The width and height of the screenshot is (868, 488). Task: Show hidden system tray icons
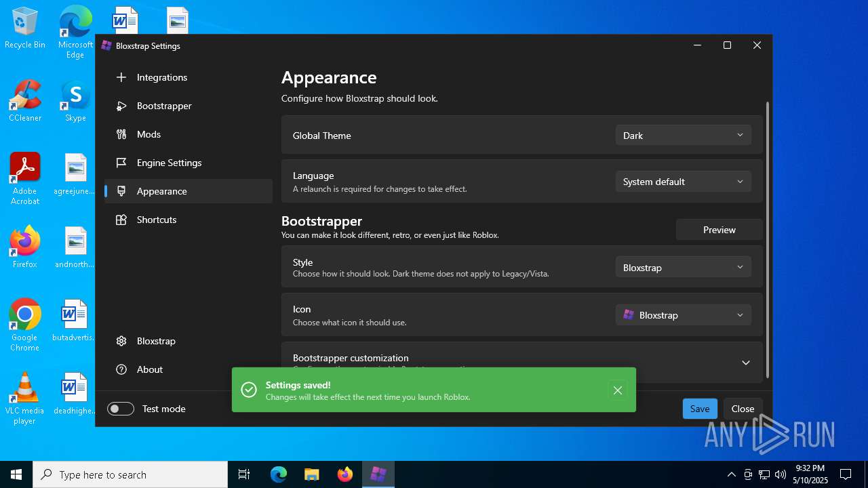[731, 474]
